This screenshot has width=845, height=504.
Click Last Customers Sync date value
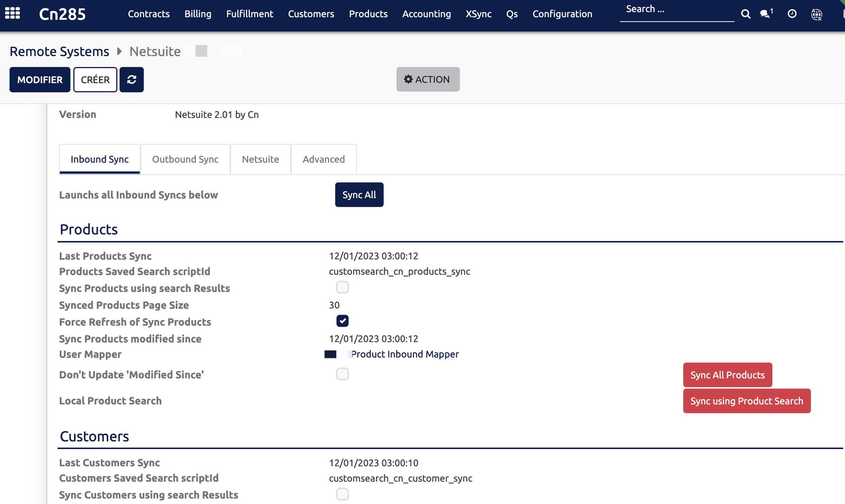pyautogui.click(x=374, y=463)
